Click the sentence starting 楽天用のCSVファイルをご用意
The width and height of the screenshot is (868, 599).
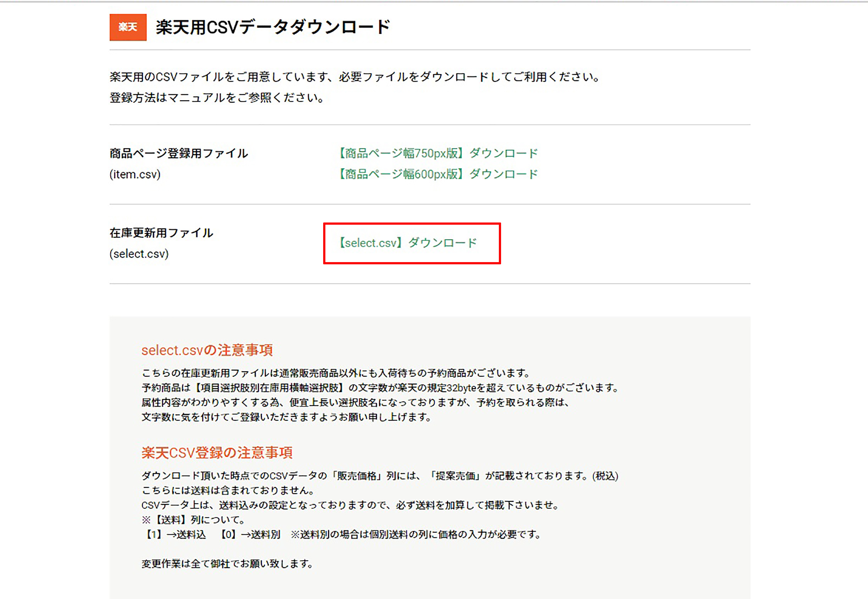(x=355, y=77)
